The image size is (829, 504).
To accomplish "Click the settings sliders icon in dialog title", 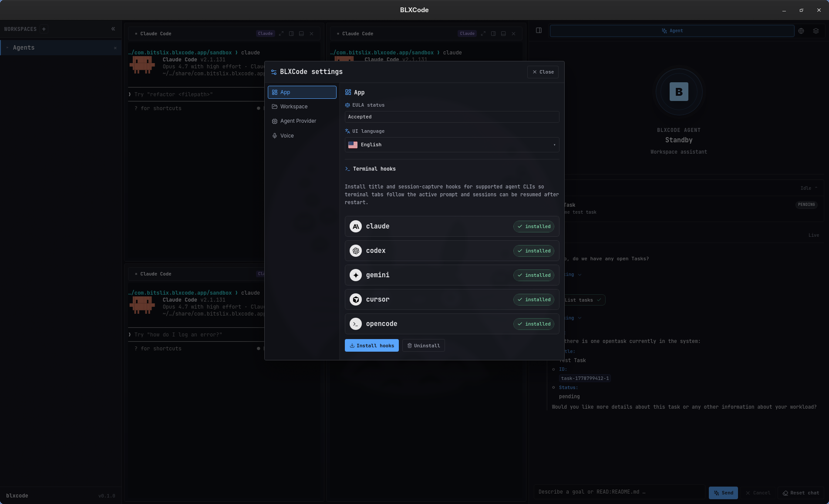I will tap(274, 72).
